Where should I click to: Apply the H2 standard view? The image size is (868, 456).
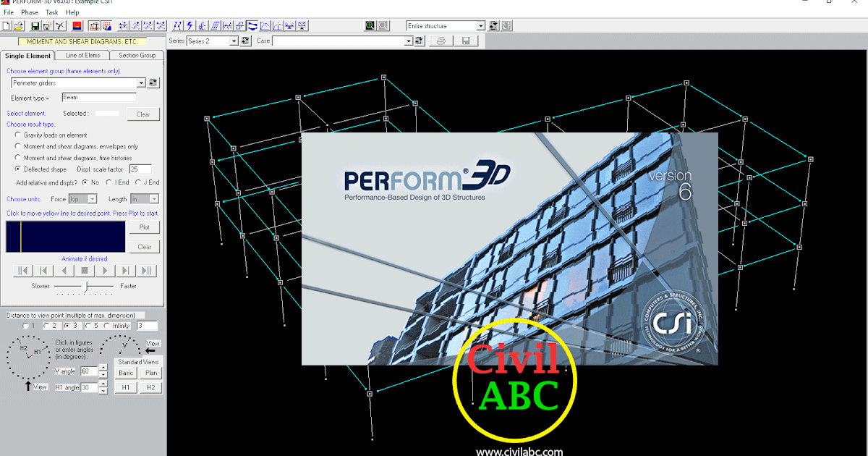(150, 387)
